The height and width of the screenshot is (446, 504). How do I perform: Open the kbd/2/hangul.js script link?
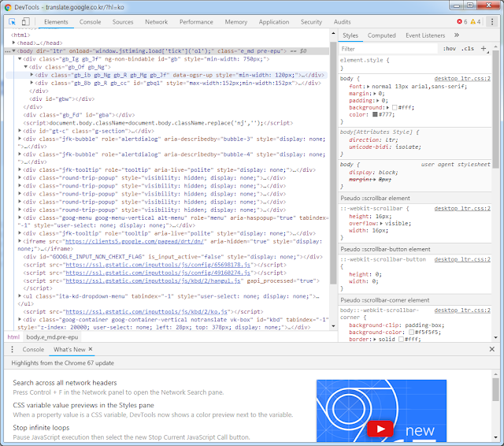[153, 281]
